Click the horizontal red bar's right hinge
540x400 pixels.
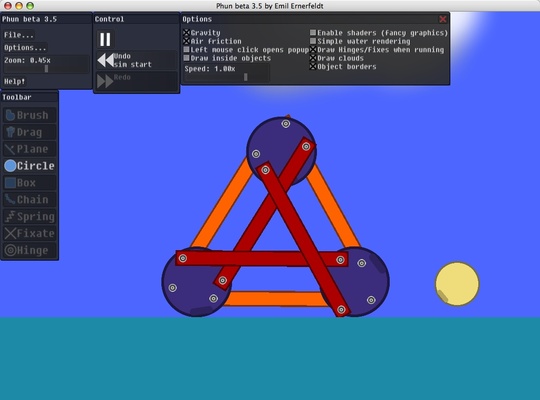(340, 260)
